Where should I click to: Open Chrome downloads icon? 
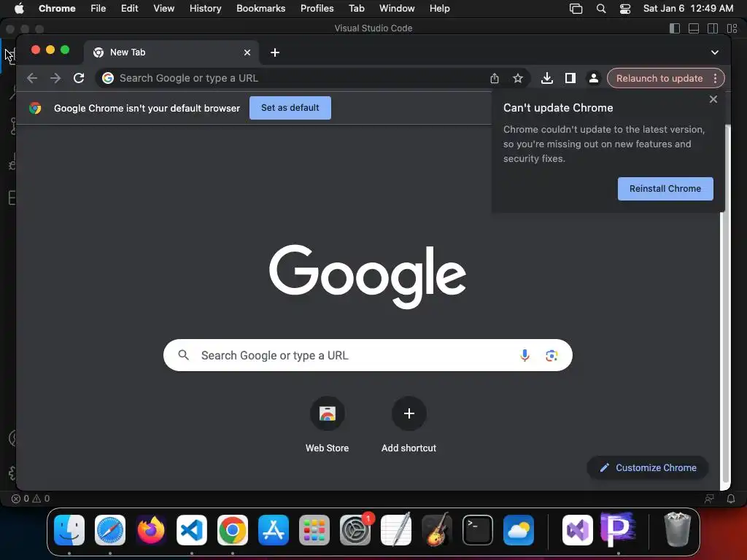pyautogui.click(x=547, y=78)
